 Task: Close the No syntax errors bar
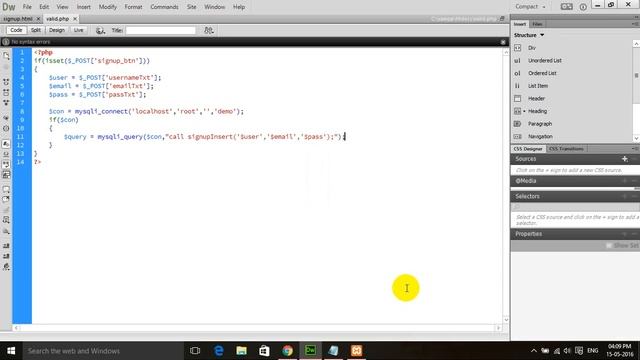pos(503,42)
